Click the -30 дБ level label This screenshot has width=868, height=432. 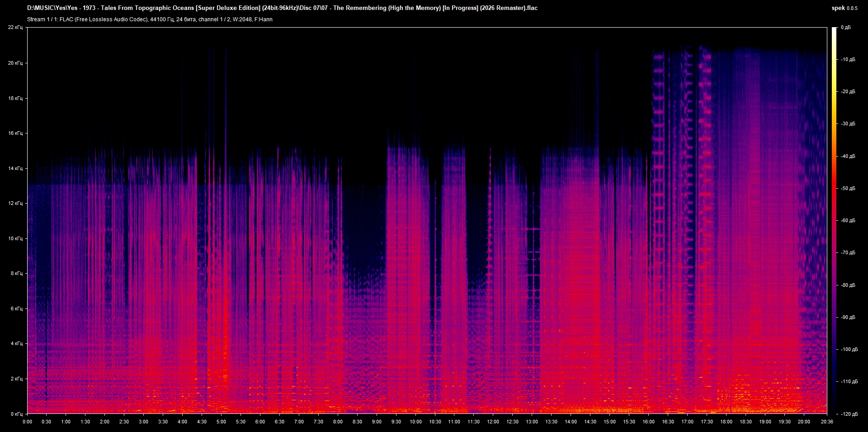pos(848,124)
